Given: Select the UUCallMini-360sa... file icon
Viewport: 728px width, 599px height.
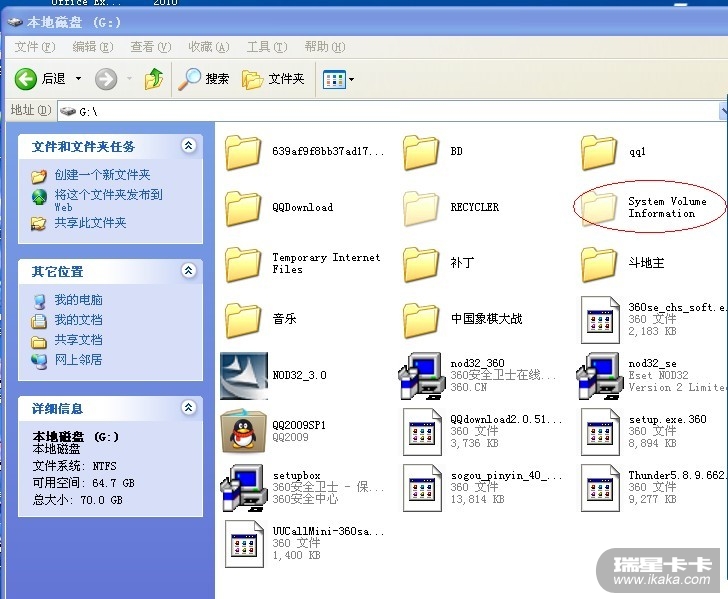Looking at the screenshot, I should 244,544.
